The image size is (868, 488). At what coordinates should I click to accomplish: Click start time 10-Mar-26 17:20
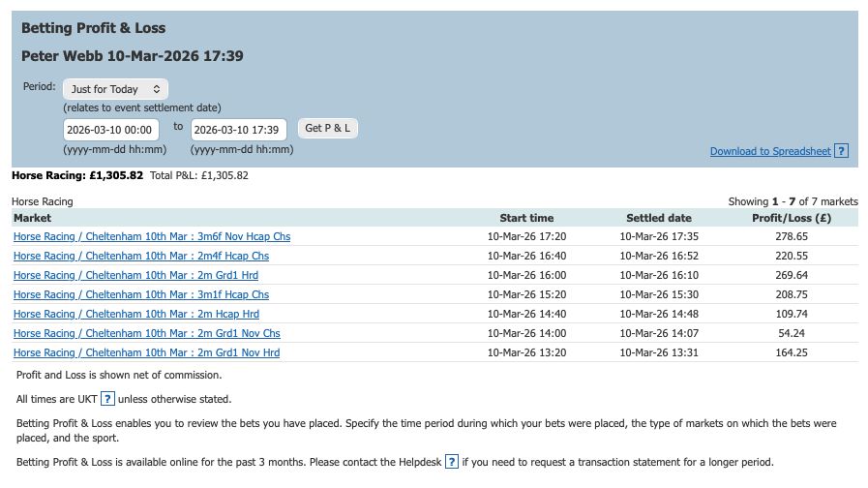526,236
